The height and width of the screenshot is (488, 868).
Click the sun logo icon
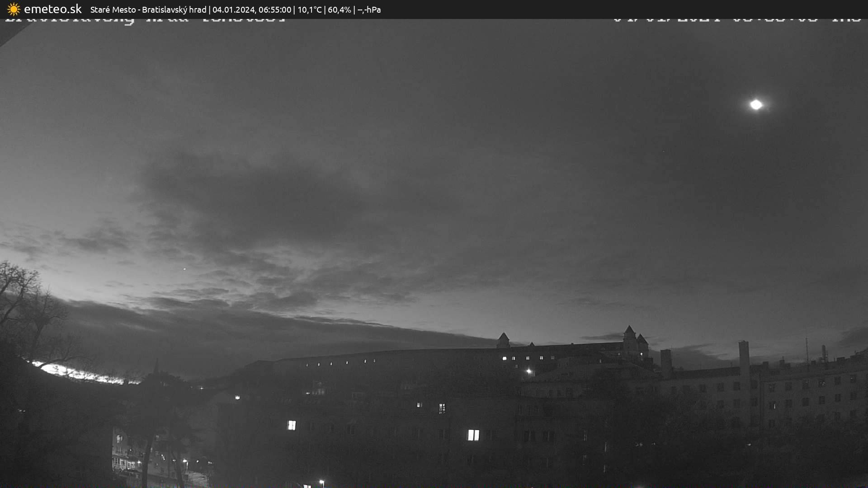click(x=14, y=9)
